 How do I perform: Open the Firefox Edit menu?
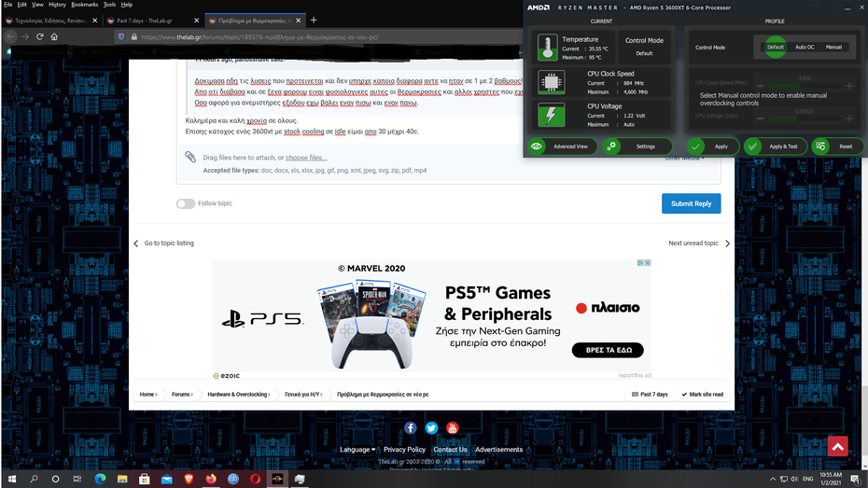click(x=22, y=5)
